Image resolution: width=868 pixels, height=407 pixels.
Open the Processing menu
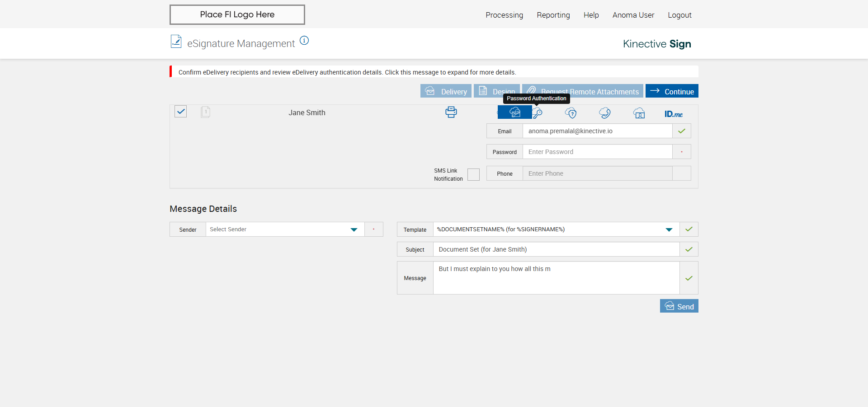click(x=504, y=15)
